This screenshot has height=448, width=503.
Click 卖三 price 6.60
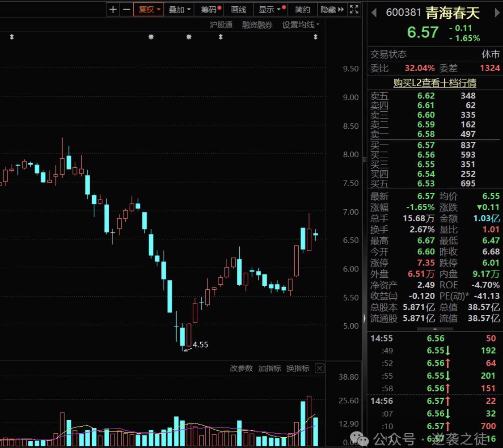pos(426,115)
